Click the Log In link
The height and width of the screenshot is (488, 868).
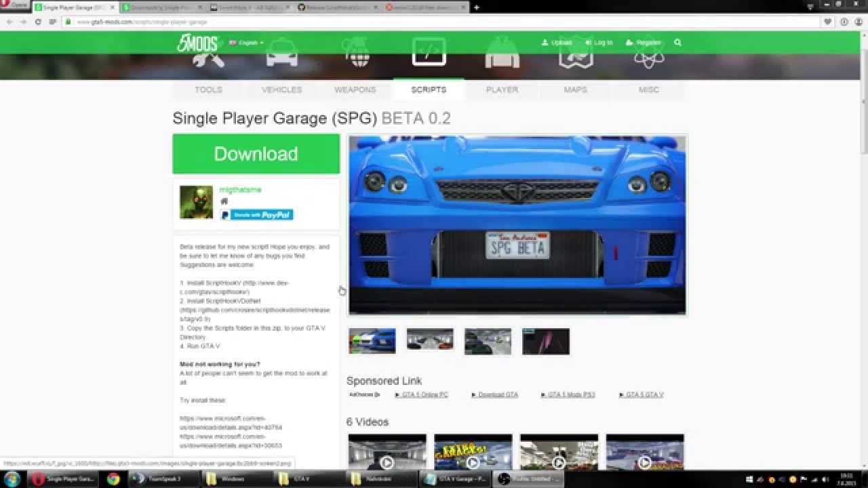pyautogui.click(x=599, y=43)
